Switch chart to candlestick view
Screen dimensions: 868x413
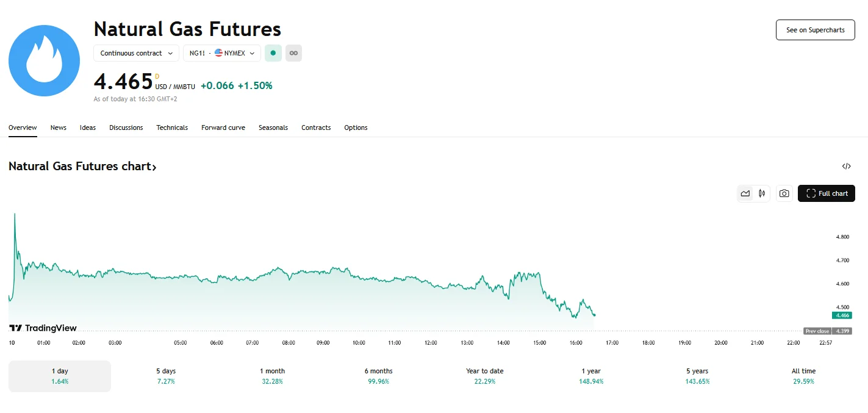[x=761, y=193]
